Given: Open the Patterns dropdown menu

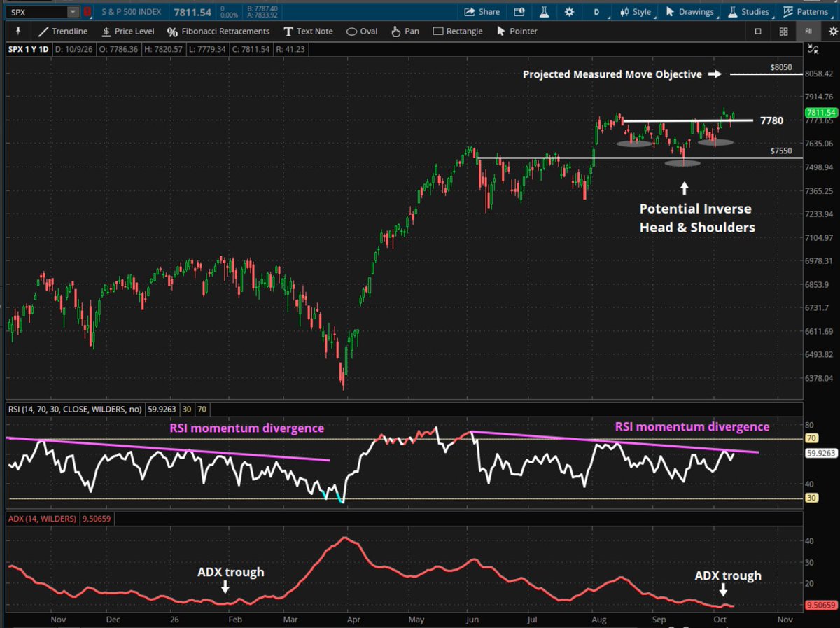Looking at the screenshot, I should tap(806, 12).
